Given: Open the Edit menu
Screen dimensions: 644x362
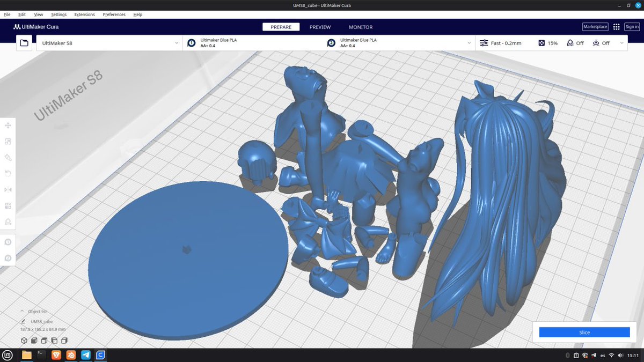Looking at the screenshot, I should 21,14.
